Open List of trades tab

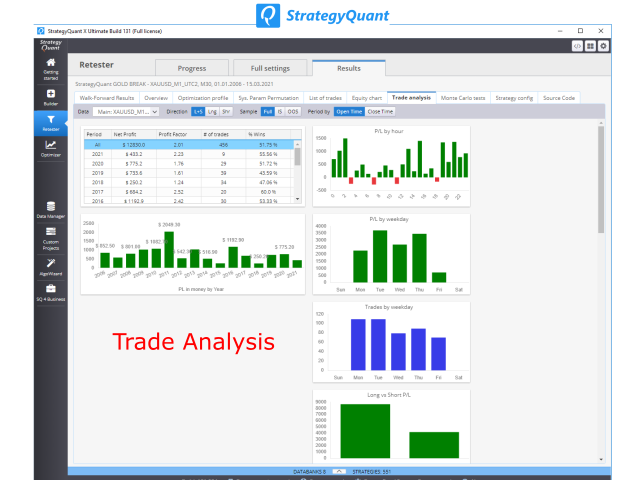(x=325, y=98)
